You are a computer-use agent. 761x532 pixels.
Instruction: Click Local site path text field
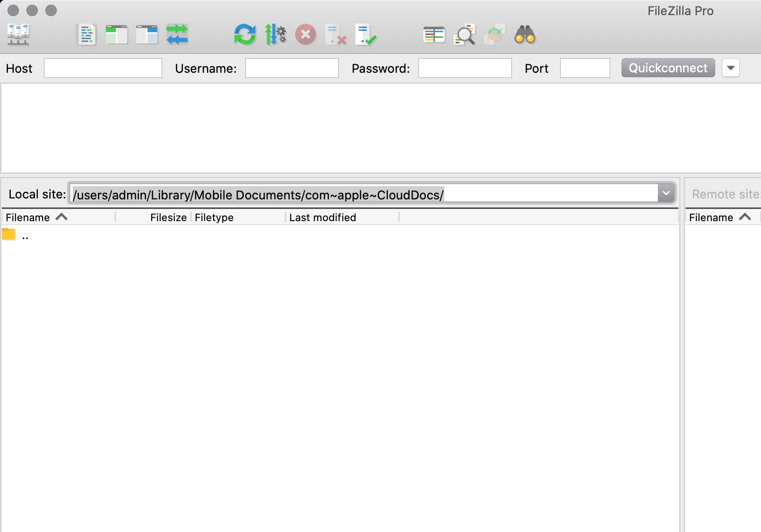pyautogui.click(x=364, y=194)
